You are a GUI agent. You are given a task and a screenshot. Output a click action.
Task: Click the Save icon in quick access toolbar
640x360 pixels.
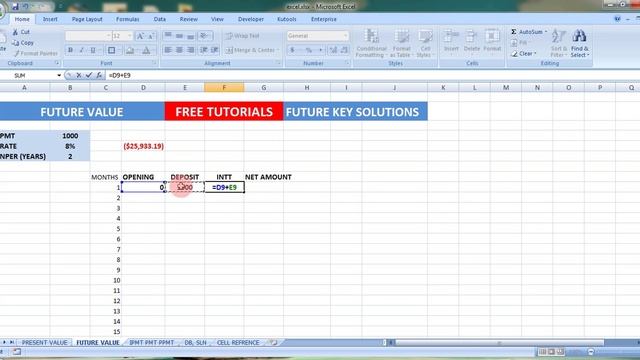(15, 7)
